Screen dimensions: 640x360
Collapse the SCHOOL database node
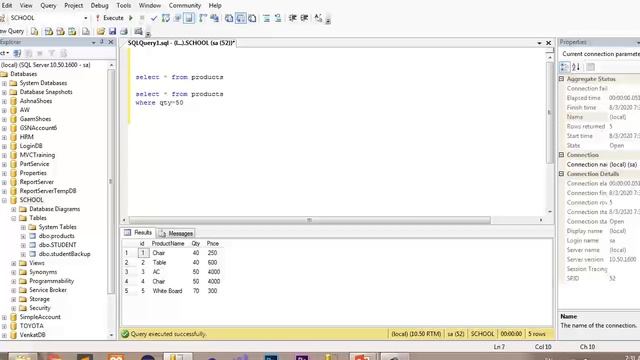(4, 200)
